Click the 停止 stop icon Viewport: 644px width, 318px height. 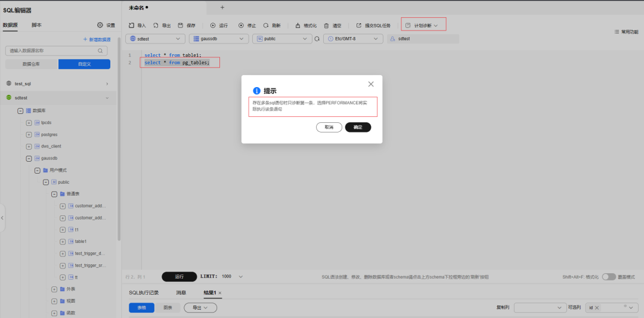pos(241,25)
